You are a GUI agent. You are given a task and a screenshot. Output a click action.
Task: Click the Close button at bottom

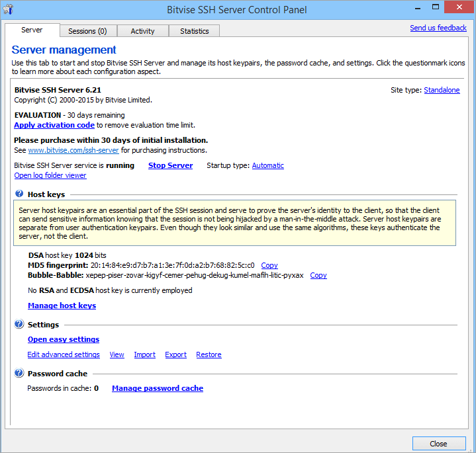(x=439, y=444)
